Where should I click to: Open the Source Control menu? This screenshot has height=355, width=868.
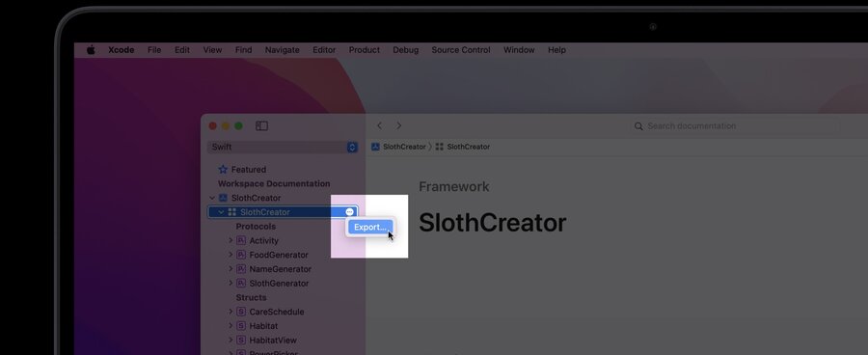click(x=461, y=50)
